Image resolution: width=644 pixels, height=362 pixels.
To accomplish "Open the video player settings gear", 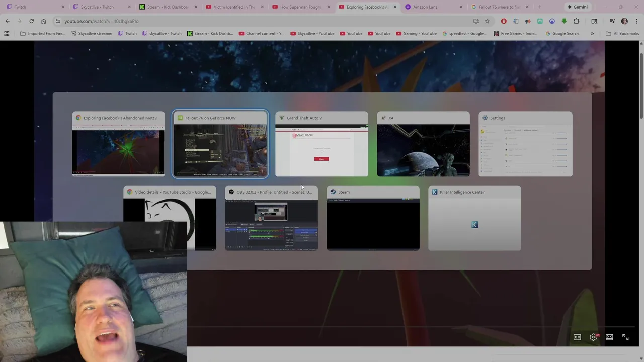I will point(593,337).
